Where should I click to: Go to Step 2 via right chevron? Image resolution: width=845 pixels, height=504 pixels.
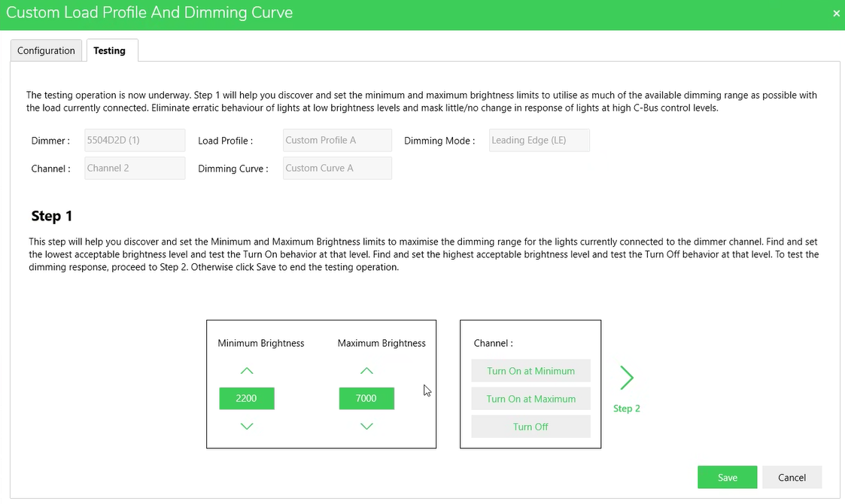(x=626, y=378)
